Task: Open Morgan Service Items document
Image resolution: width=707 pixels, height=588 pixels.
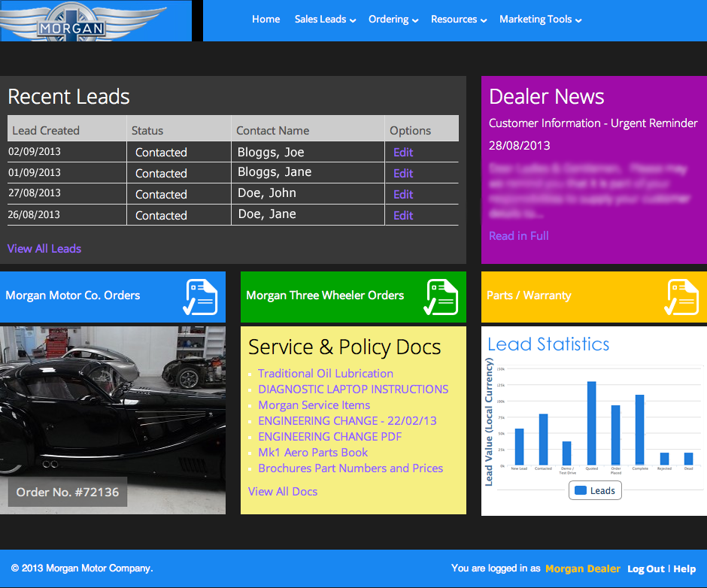Action: coord(314,405)
